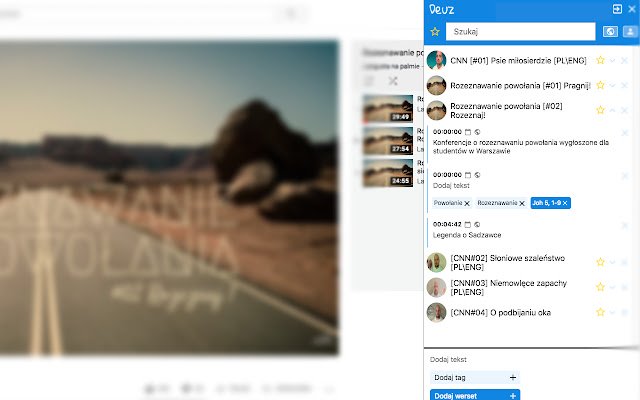The height and width of the screenshot is (400, 640).
Task: Jump to timestamp 00:04:42
Action: [447, 224]
